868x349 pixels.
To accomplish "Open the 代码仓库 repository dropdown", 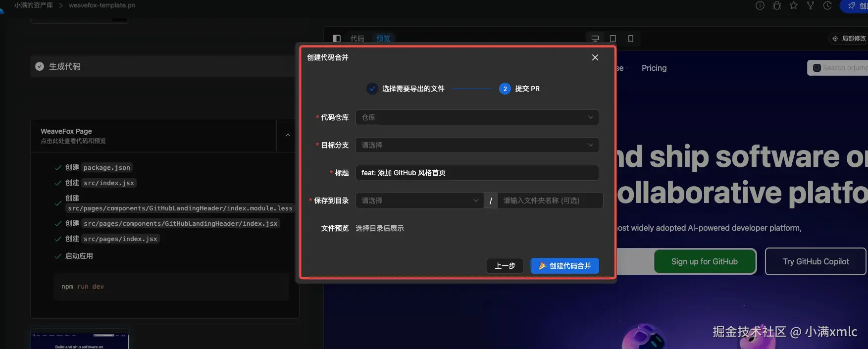I will pyautogui.click(x=477, y=117).
